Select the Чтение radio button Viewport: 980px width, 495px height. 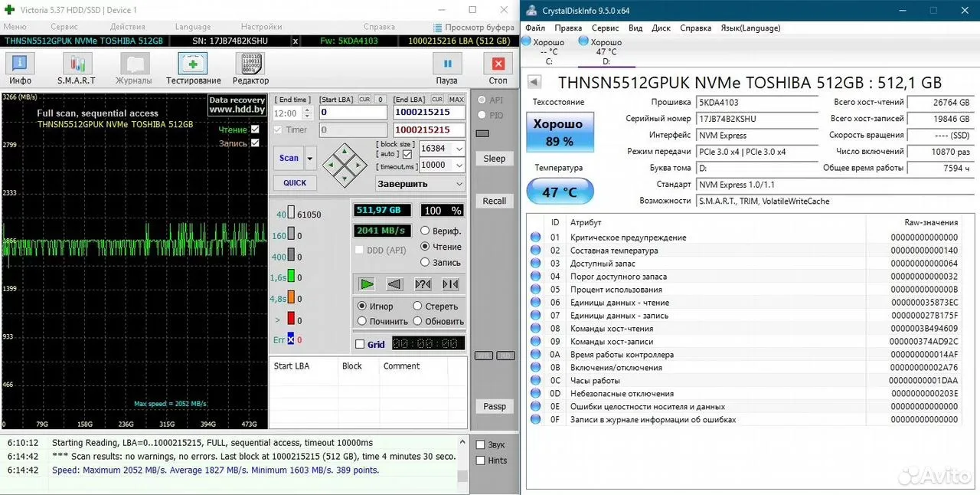[x=425, y=247]
